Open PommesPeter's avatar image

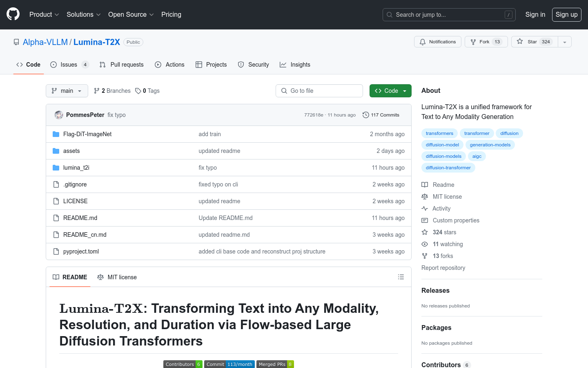(x=59, y=115)
